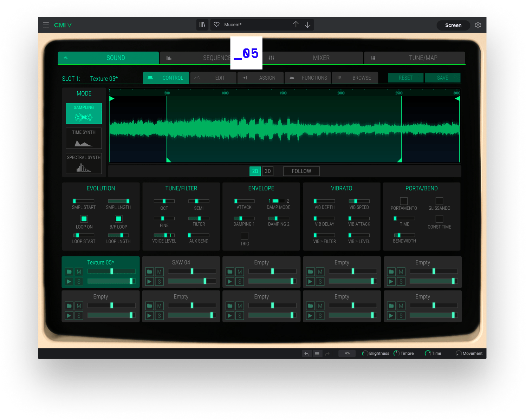The image size is (526, 420).
Task: Open the preset library browser icon
Action: 202,25
